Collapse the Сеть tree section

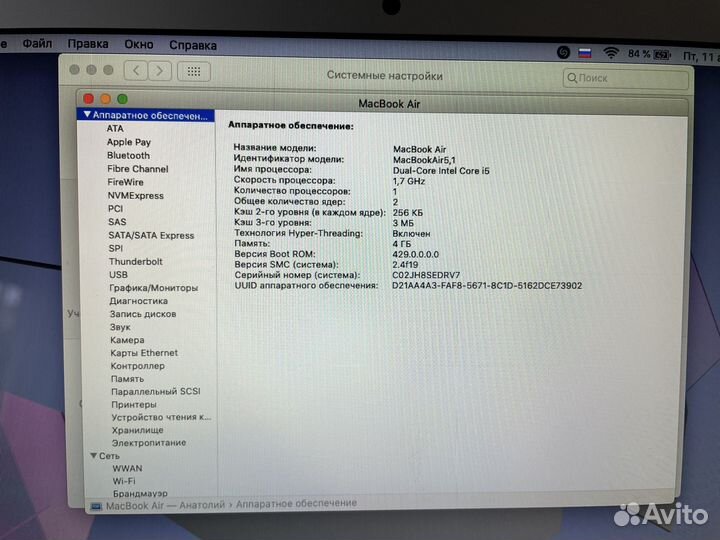94,456
